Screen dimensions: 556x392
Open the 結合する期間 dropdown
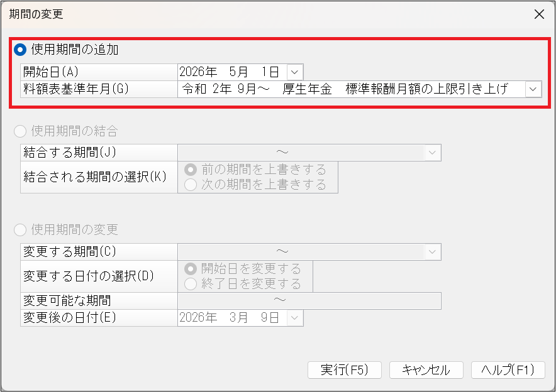(433, 152)
